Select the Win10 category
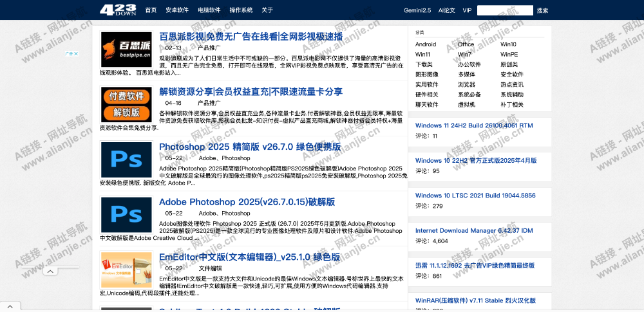 coord(508,44)
